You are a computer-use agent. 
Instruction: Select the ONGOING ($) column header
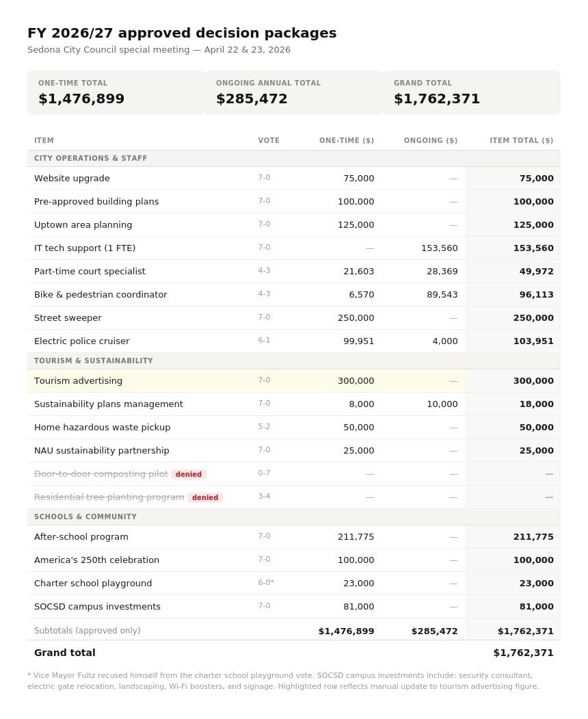click(x=430, y=140)
